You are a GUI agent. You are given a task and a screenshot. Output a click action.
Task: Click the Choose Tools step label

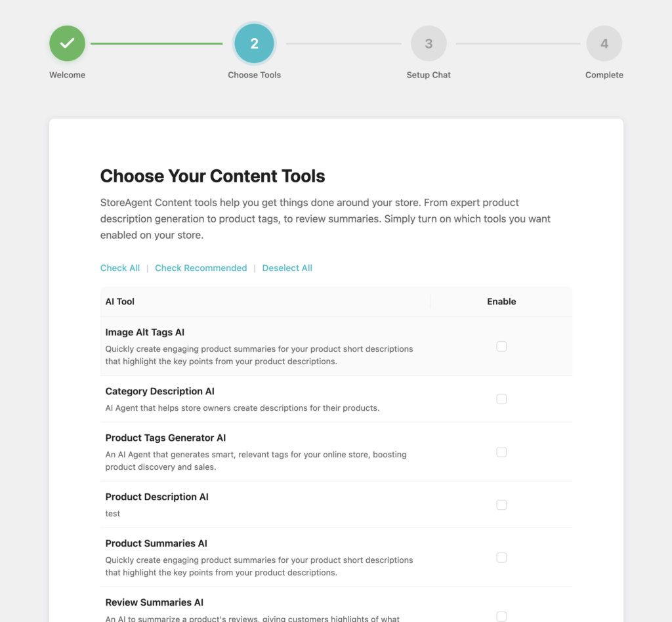click(x=254, y=75)
